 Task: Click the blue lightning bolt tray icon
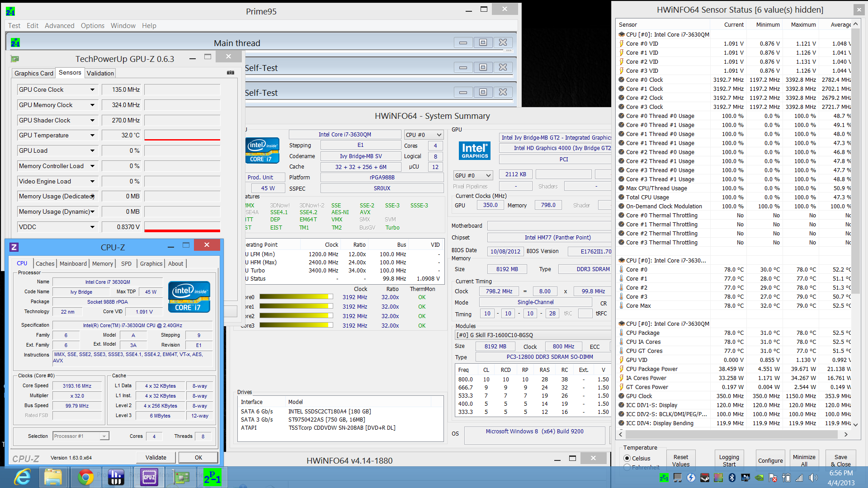pyautogui.click(x=691, y=478)
